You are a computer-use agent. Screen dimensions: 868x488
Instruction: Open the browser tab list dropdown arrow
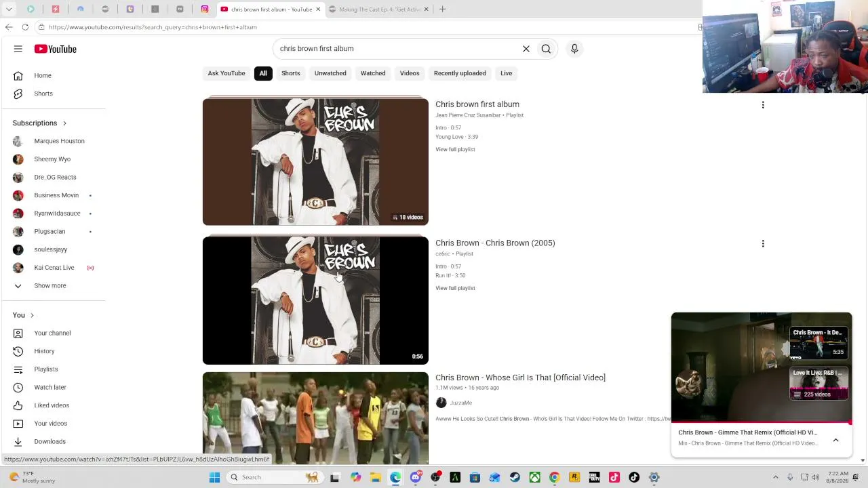click(x=9, y=9)
